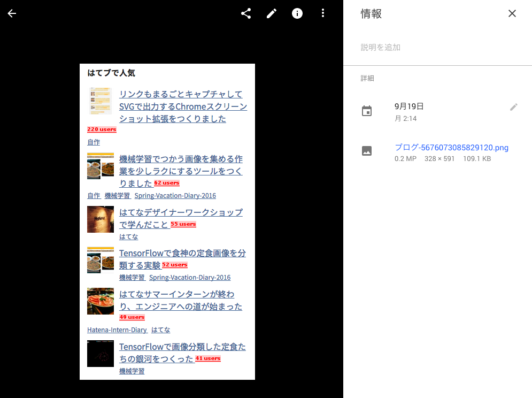Click the 月 2:14 time text
This screenshot has width=532, height=398.
[405, 119]
